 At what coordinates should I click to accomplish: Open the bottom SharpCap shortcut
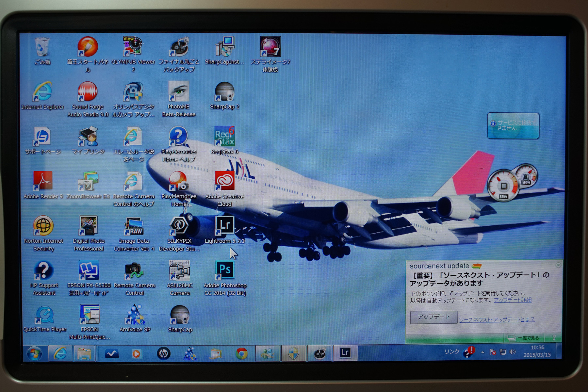pyautogui.click(x=180, y=319)
